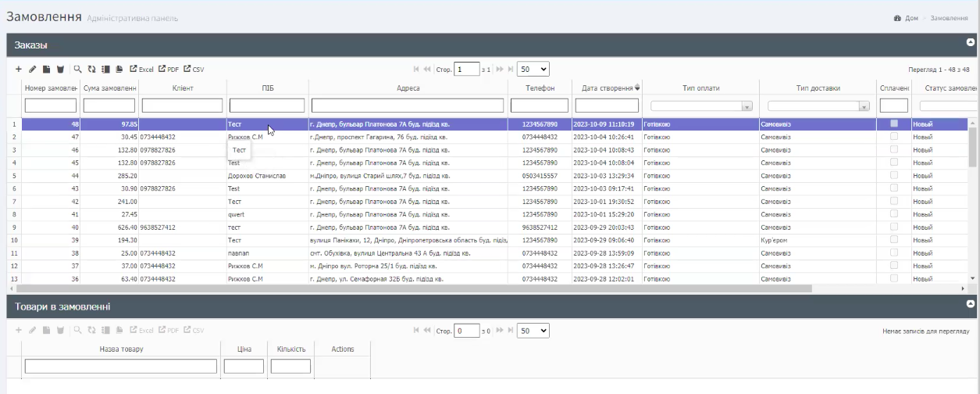The width and height of the screenshot is (980, 394).
Task: Click the Назва товару column header
Action: (x=121, y=349)
